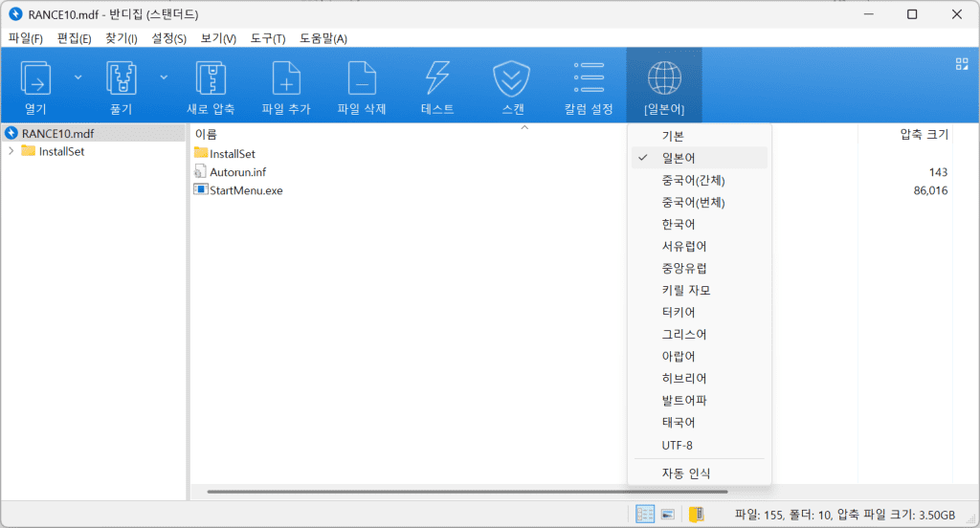Click the 파일 추가 toolbar icon
The width and height of the screenshot is (980, 528).
coord(286,78)
